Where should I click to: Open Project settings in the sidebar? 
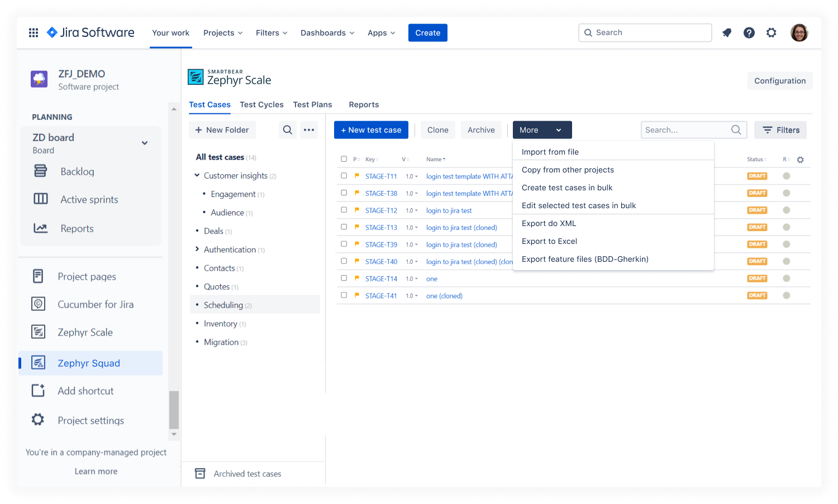[x=91, y=420]
